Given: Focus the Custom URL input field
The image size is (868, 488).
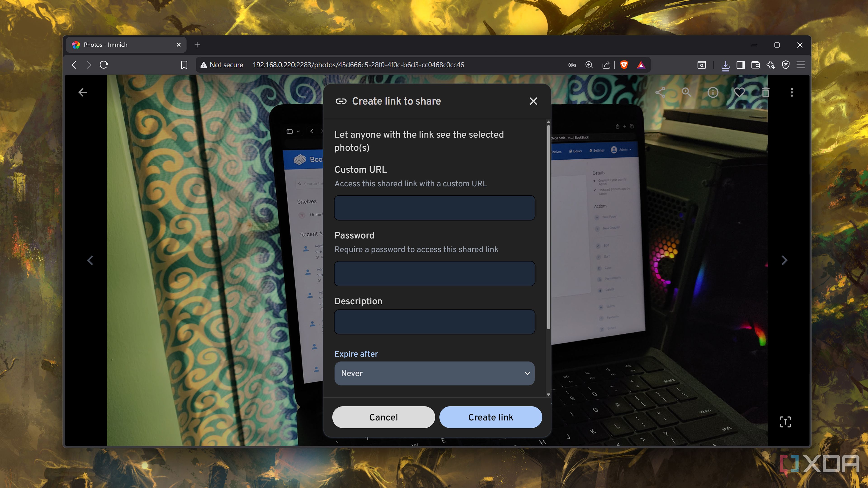Looking at the screenshot, I should (x=434, y=208).
